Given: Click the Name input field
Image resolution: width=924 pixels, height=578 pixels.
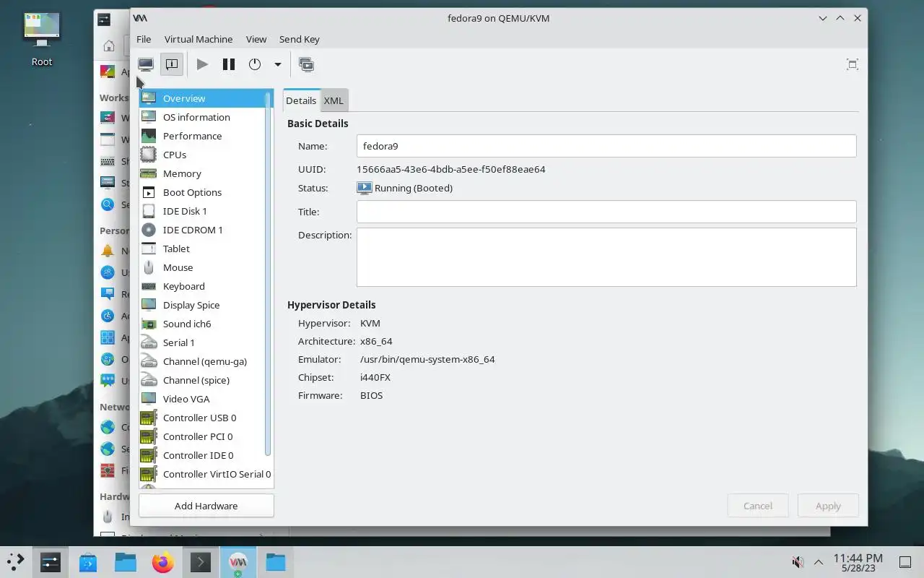Looking at the screenshot, I should [606, 146].
